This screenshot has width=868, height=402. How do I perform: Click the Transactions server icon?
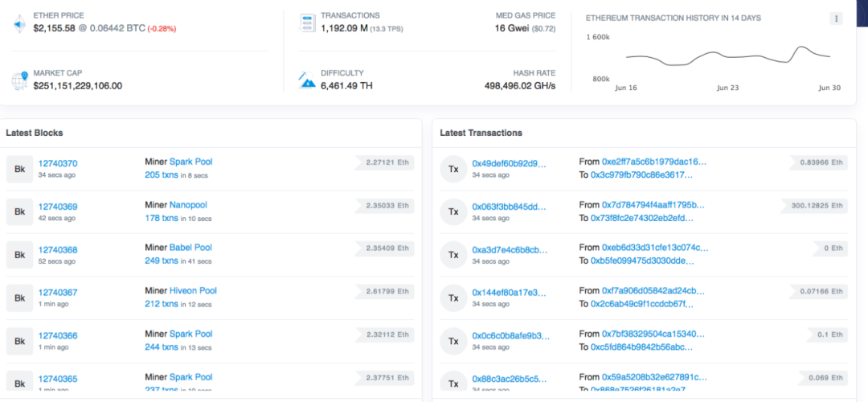pyautogui.click(x=306, y=23)
